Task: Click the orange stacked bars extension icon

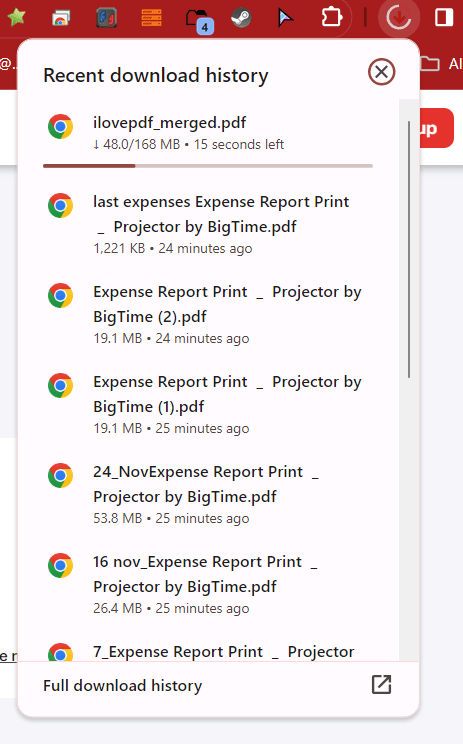Action: pos(151,18)
